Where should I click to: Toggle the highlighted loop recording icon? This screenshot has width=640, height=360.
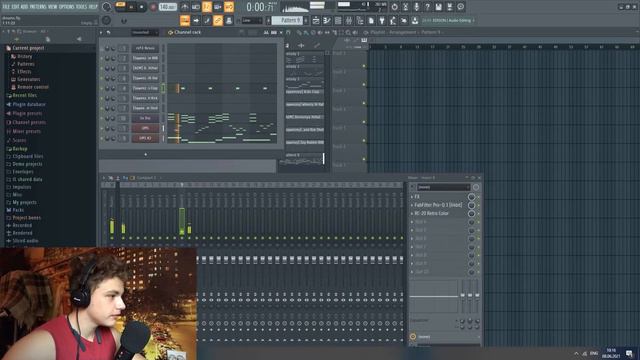click(x=229, y=7)
